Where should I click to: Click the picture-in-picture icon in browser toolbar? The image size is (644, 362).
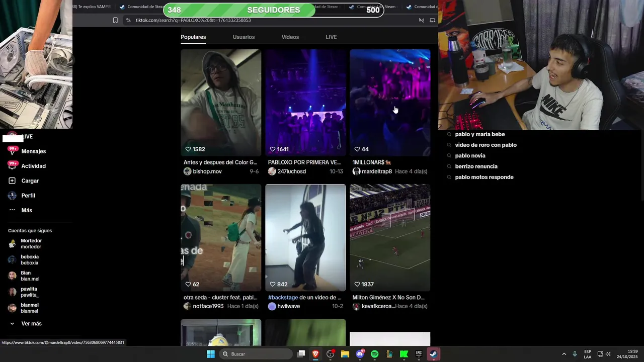[x=432, y=20]
